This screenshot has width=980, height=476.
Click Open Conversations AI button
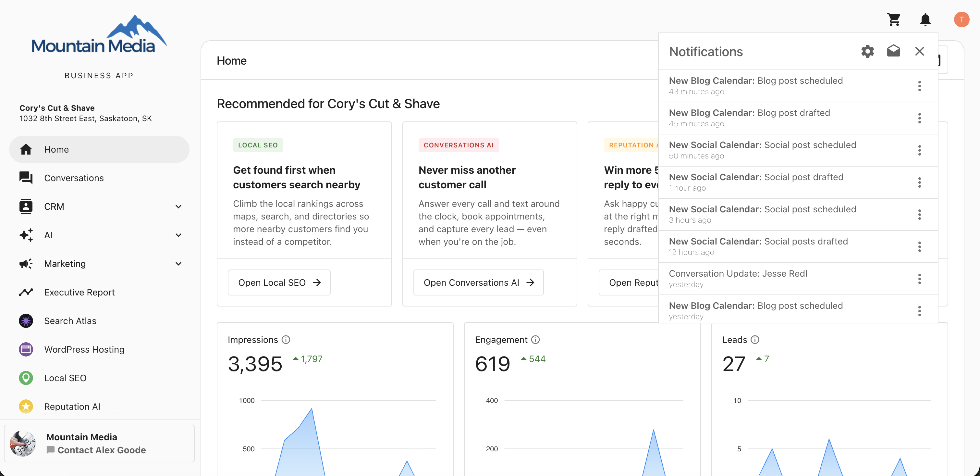[x=478, y=282]
